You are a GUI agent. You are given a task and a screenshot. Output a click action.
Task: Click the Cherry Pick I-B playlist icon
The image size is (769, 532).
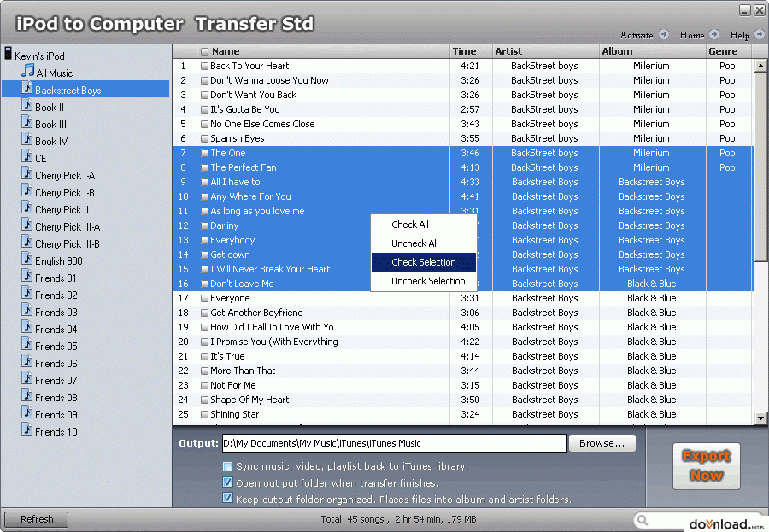click(x=27, y=190)
